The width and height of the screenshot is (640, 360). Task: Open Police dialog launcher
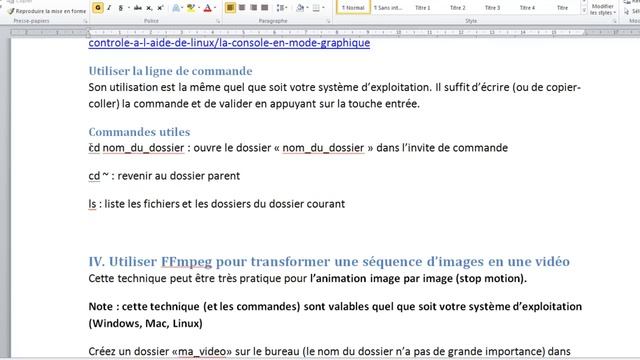(x=218, y=21)
